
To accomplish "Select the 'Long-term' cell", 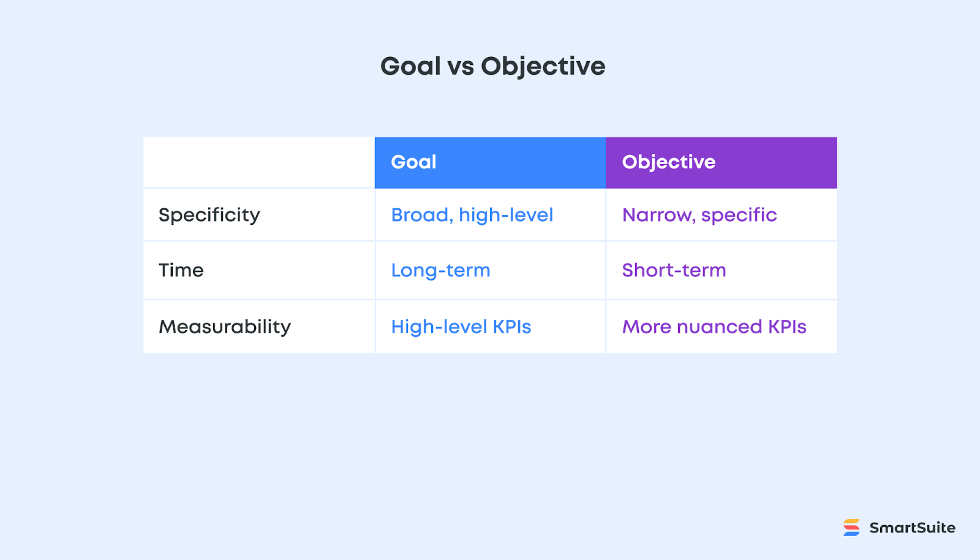I will click(440, 270).
